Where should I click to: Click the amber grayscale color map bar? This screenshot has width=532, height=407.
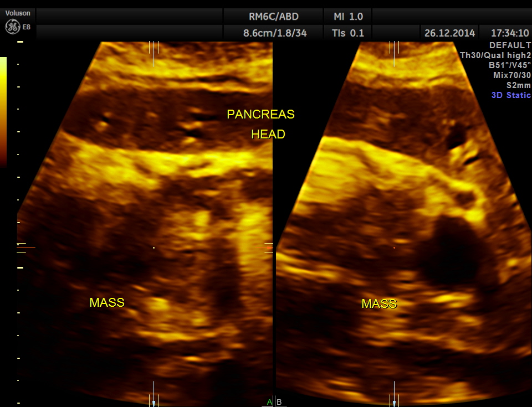3,111
